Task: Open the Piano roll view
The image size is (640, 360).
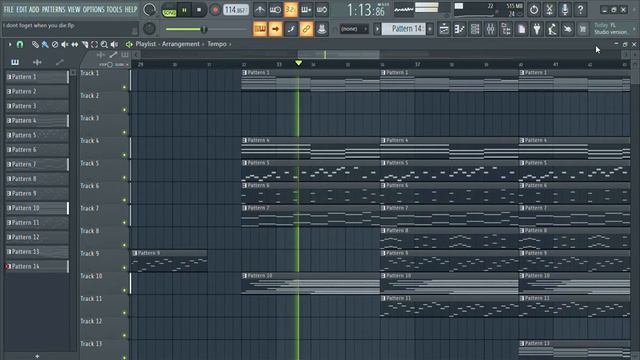Action: (x=460, y=29)
